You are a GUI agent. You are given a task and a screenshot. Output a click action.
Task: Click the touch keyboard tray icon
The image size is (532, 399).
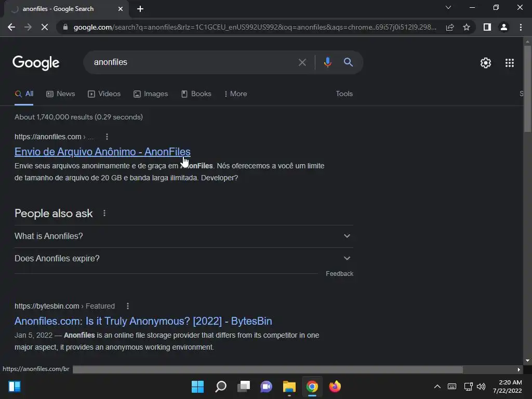[x=452, y=387]
